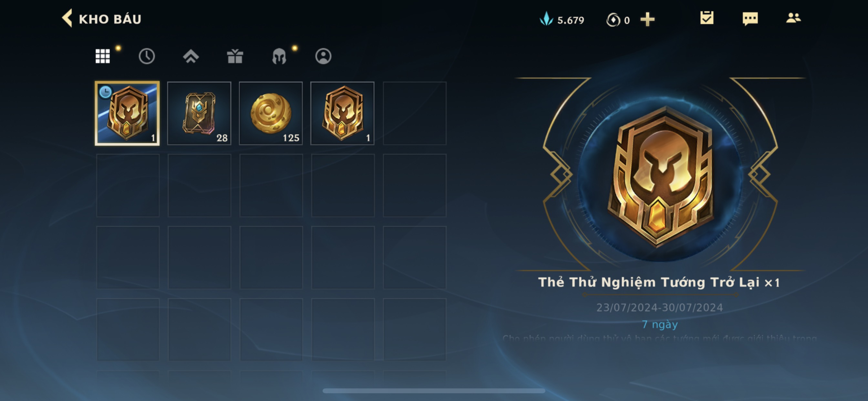Open the missions checklist icon
This screenshot has width=868, height=401.
707,18
